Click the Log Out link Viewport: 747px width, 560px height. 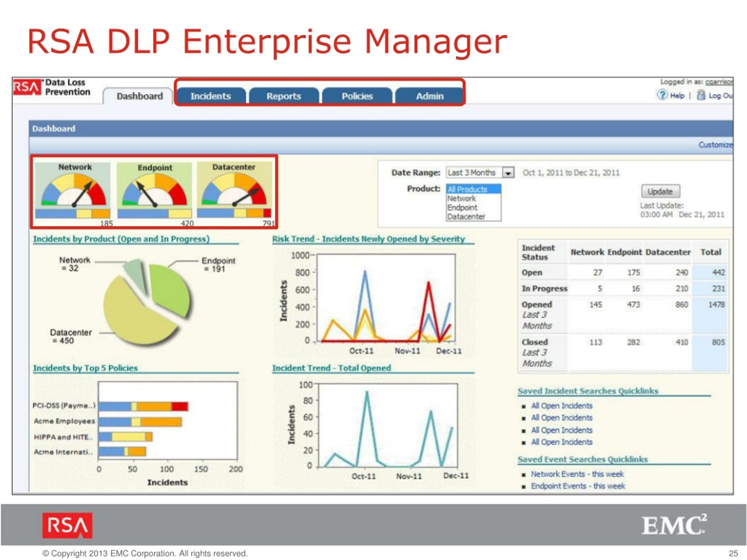pyautogui.click(x=720, y=96)
